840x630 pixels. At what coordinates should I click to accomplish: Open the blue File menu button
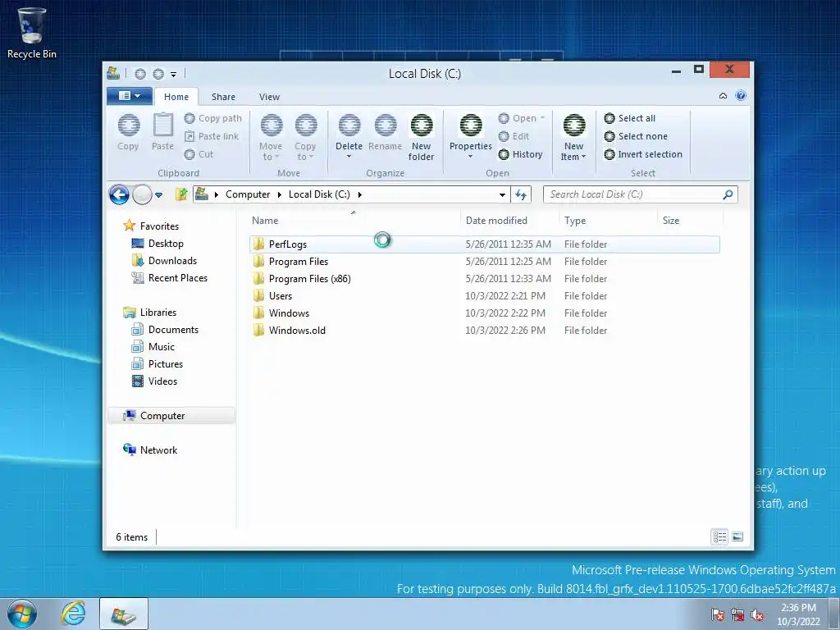[129, 96]
